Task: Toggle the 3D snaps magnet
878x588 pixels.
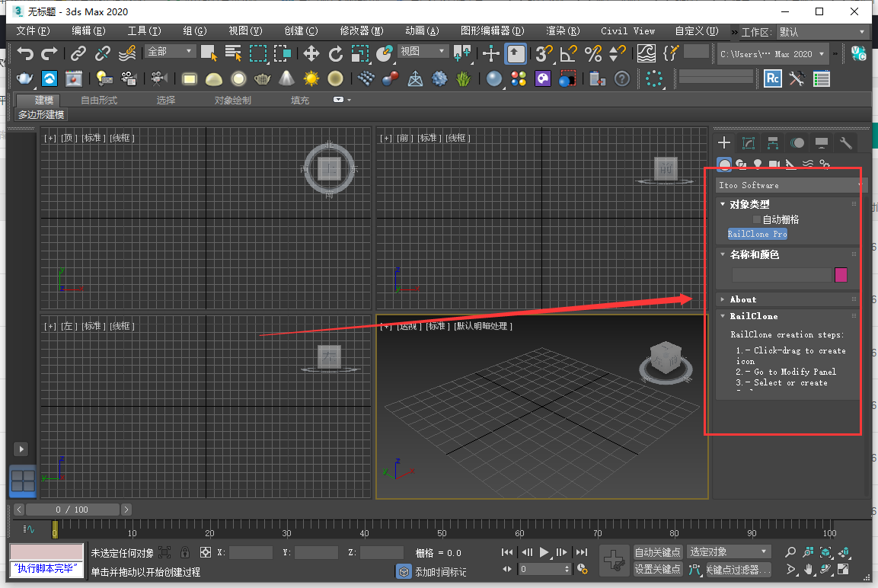Action: click(x=544, y=54)
